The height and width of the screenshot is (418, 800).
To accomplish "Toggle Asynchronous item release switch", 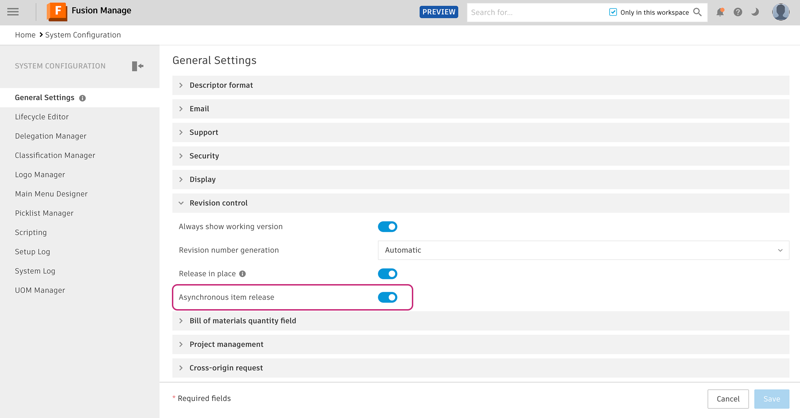I will pos(387,297).
